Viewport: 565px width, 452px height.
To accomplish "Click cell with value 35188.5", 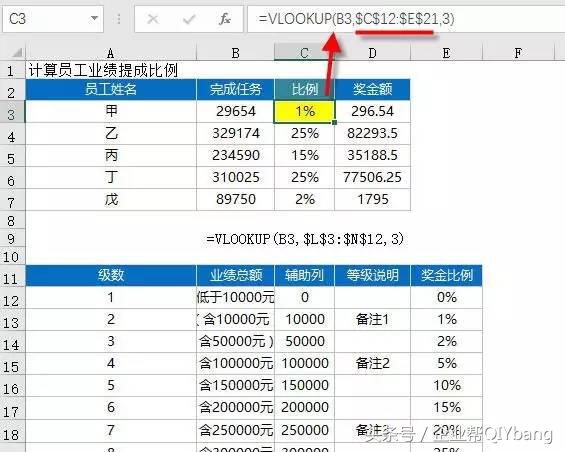I will 373,155.
